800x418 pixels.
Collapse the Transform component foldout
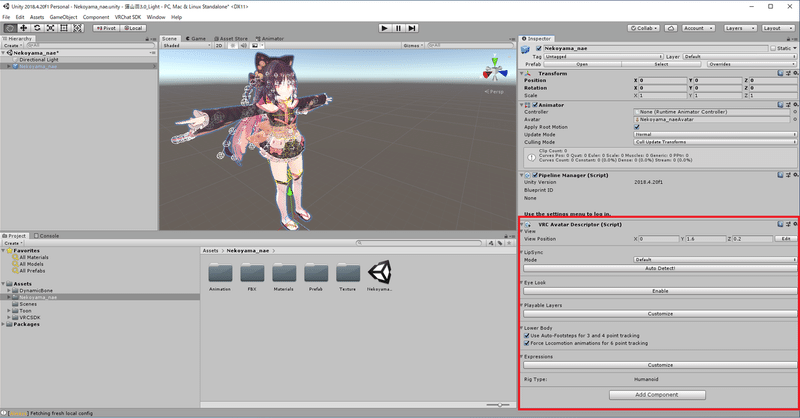521,73
